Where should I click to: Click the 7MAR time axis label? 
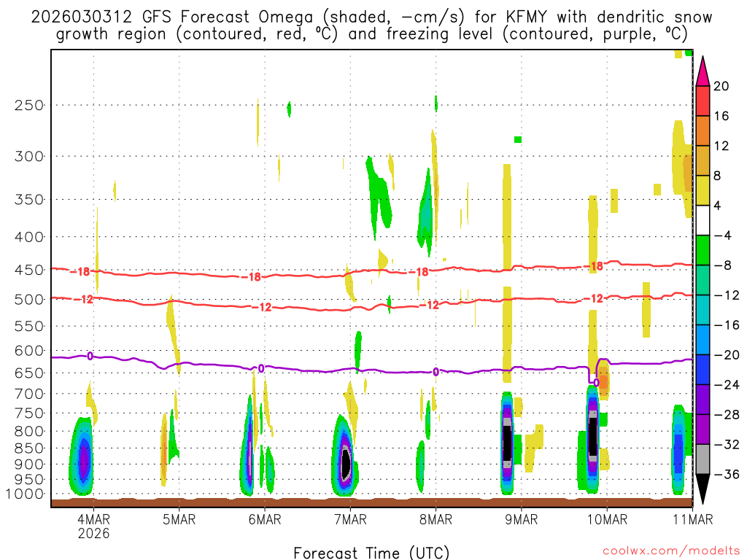pyautogui.click(x=350, y=519)
